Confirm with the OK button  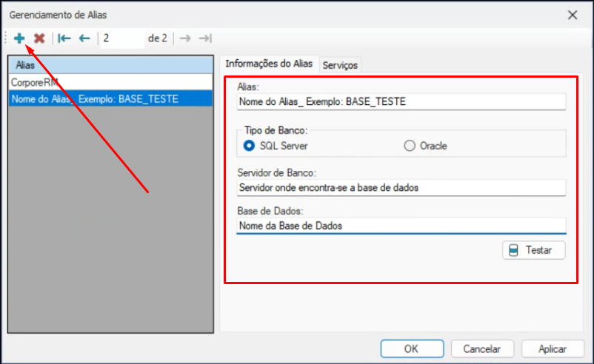(412, 348)
